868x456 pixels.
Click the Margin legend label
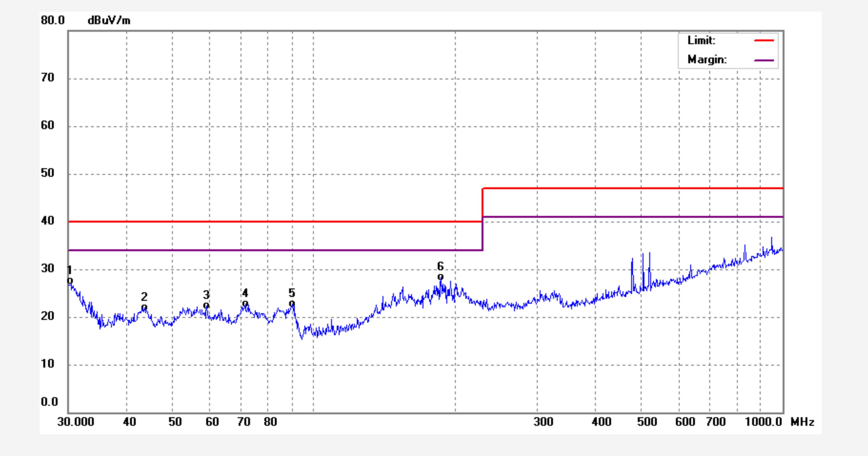[707, 60]
